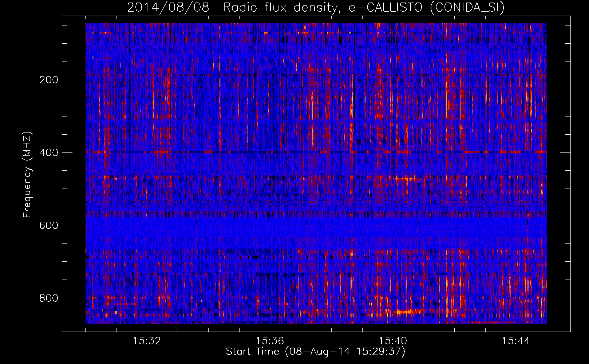Viewport: 589px width, 364px height.
Task: Click the 'Frequency (MHZ)' axis label
Action: tap(27, 175)
